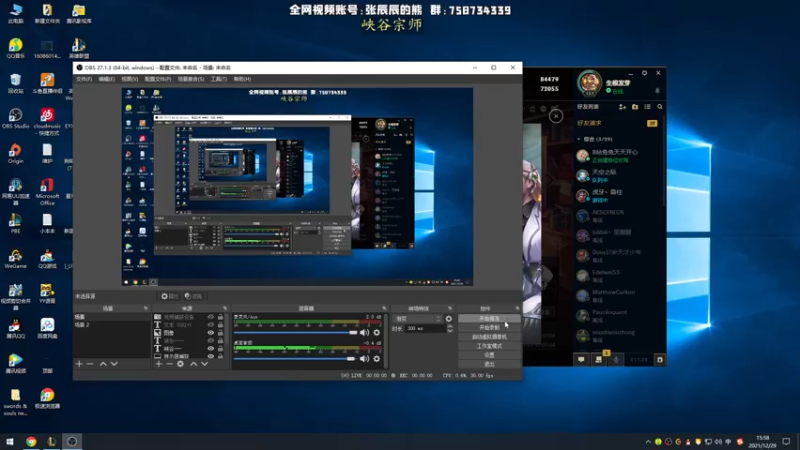Open the 帮助(H) menu in OBS
This screenshot has width=800, height=450.
point(242,79)
